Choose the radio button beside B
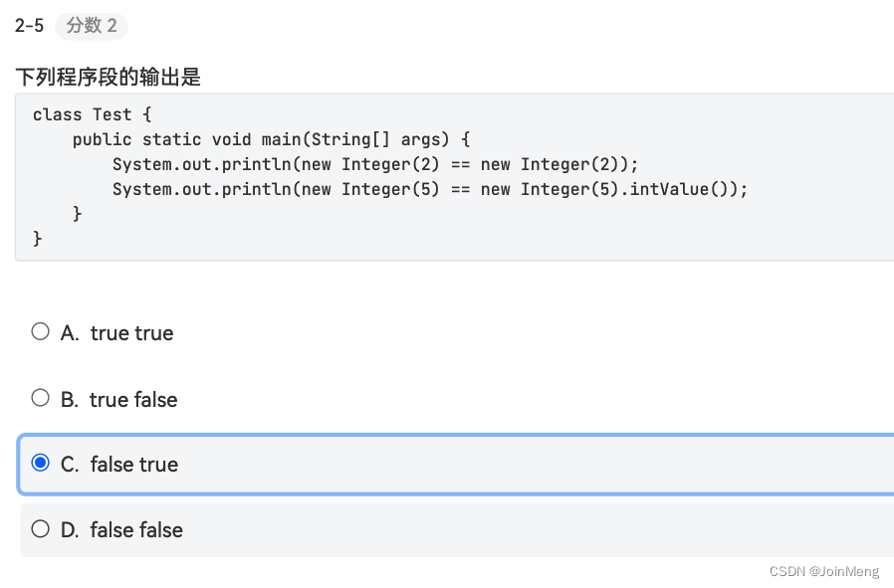Image resolution: width=894 pixels, height=588 pixels. point(40,398)
